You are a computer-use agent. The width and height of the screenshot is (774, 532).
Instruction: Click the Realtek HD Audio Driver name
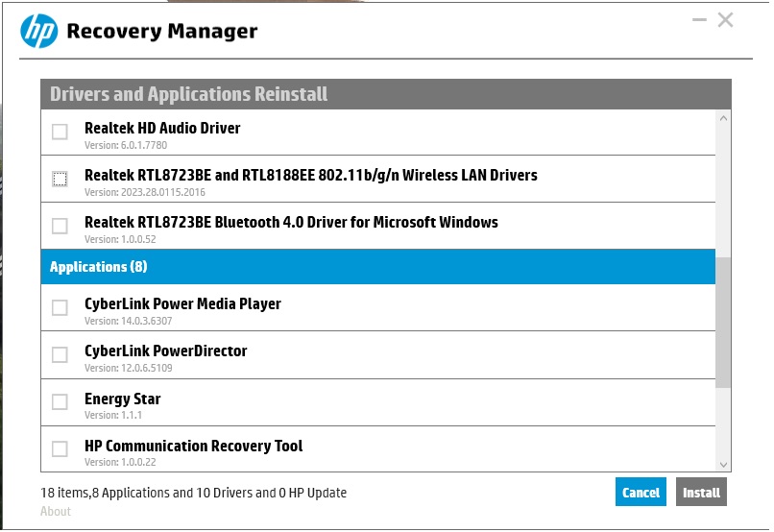[162, 128]
